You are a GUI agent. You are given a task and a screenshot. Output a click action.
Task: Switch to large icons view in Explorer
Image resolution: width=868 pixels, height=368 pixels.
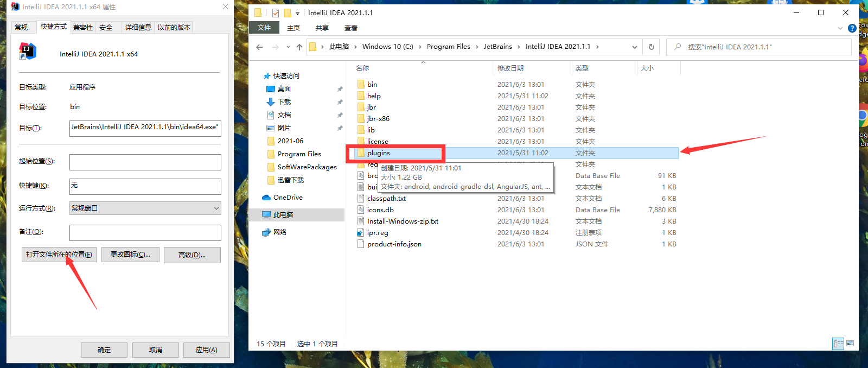tap(850, 344)
